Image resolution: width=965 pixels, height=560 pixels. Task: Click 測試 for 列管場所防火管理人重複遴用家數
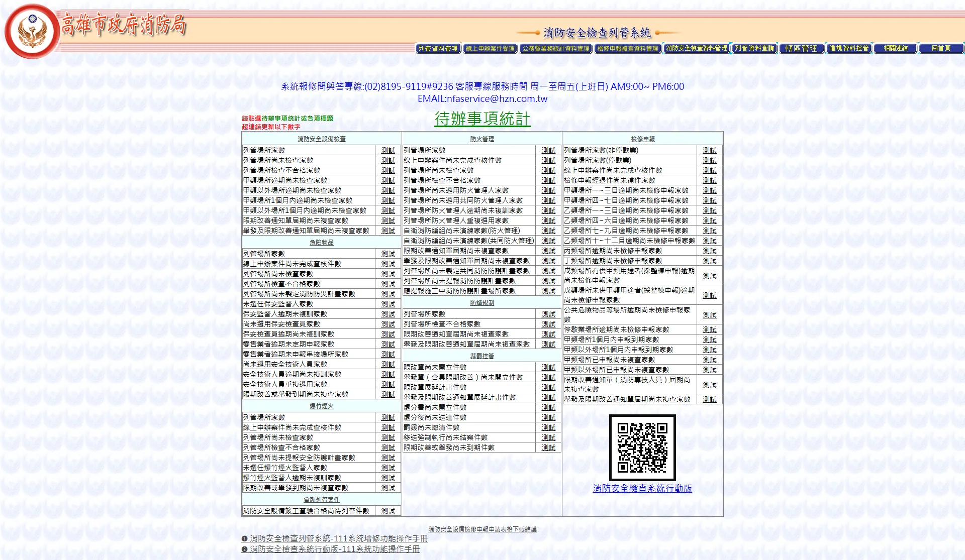[x=548, y=220]
